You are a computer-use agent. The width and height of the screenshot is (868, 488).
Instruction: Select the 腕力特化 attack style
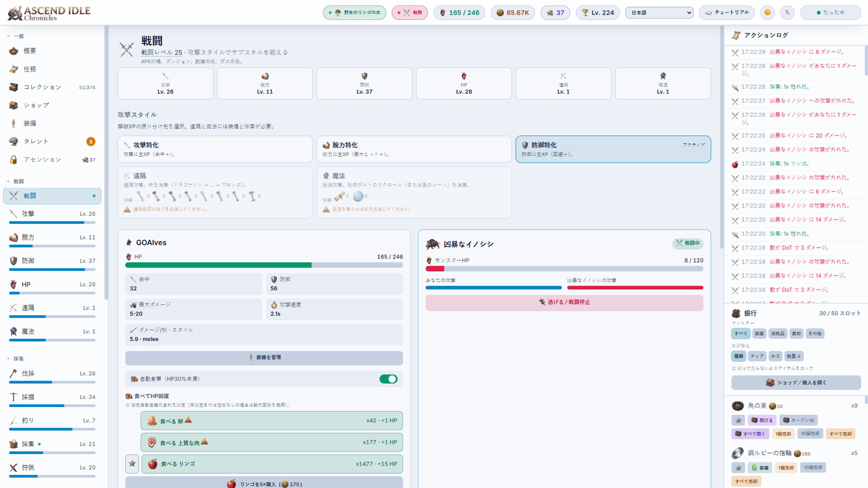[414, 149]
